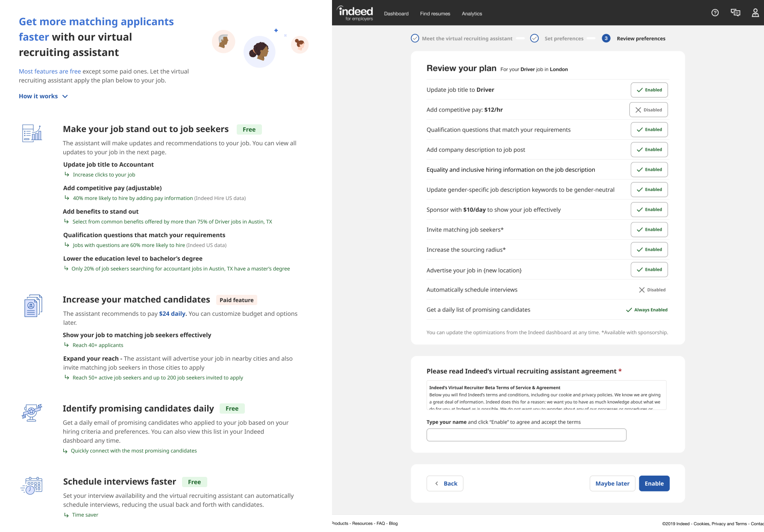This screenshot has height=532, width=764.
Task: Click the center avatar illustration with dark hair
Action: click(x=259, y=52)
